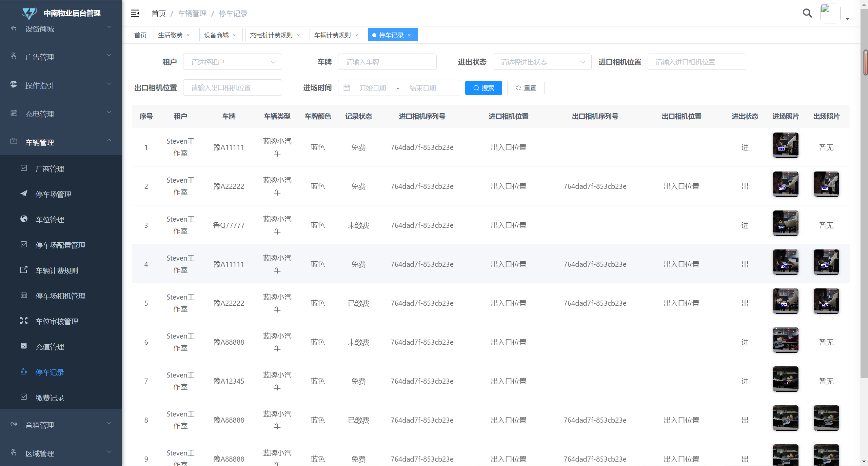The width and height of the screenshot is (868, 466).
Task: Open 厂商管理 in the sidebar
Action: [50, 169]
